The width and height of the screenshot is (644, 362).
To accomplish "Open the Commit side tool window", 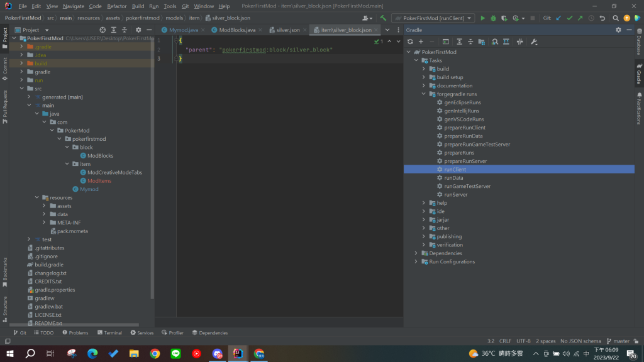I will (x=5, y=69).
